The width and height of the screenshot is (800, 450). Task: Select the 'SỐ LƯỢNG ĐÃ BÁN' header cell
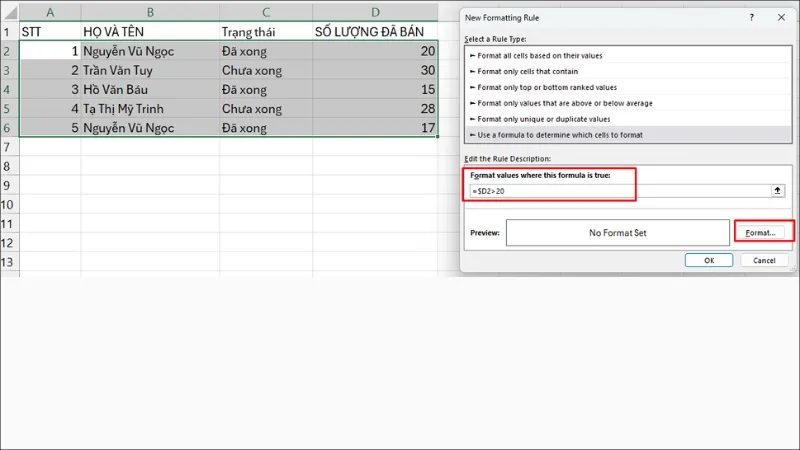[375, 31]
